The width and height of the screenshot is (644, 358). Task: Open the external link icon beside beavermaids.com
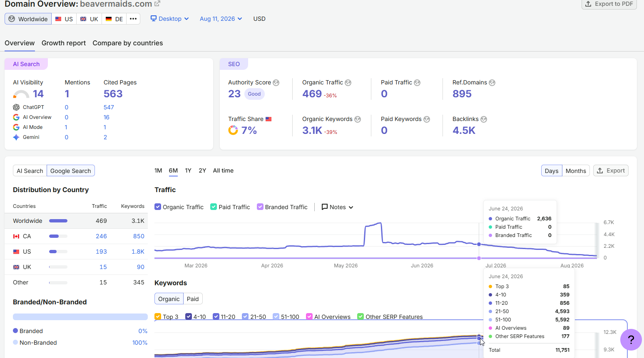pos(157,4)
